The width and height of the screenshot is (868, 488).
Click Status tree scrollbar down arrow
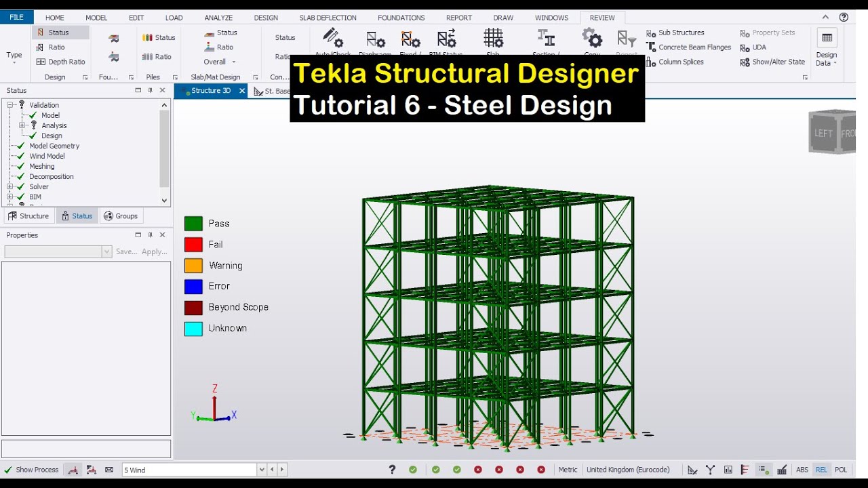[x=164, y=201]
